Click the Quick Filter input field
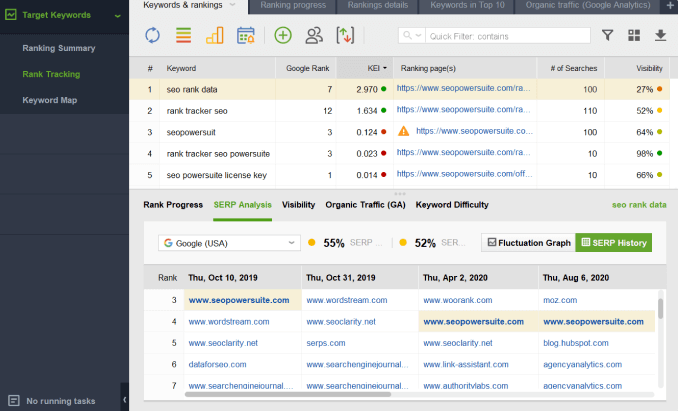Viewport: 678px width, 411px height. pos(508,36)
